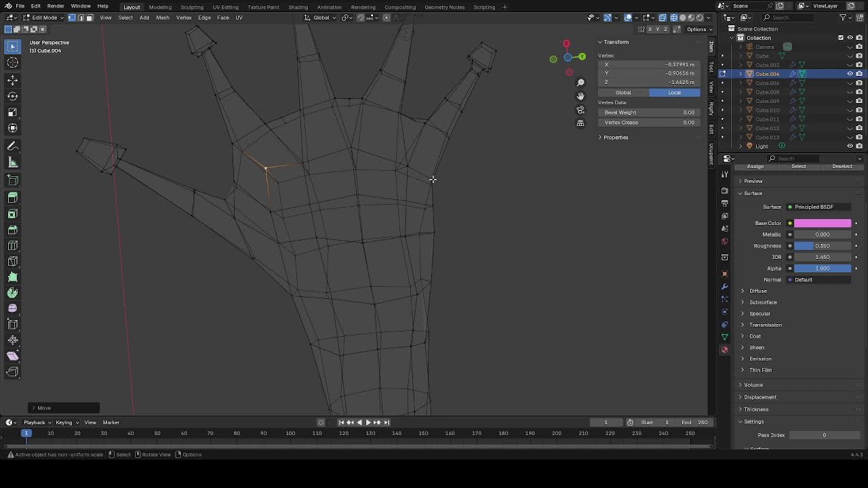The height and width of the screenshot is (488, 868).
Task: Expand the Subsurface panel
Action: point(763,302)
